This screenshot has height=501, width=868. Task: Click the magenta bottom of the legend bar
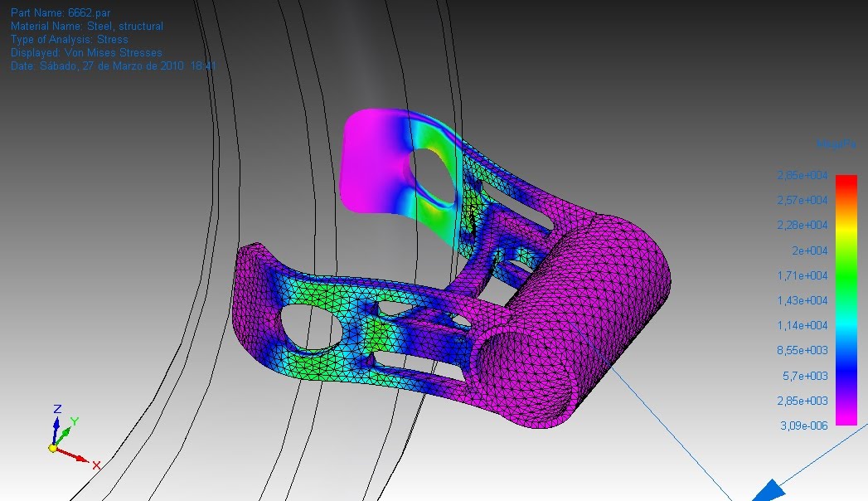pyautogui.click(x=846, y=413)
